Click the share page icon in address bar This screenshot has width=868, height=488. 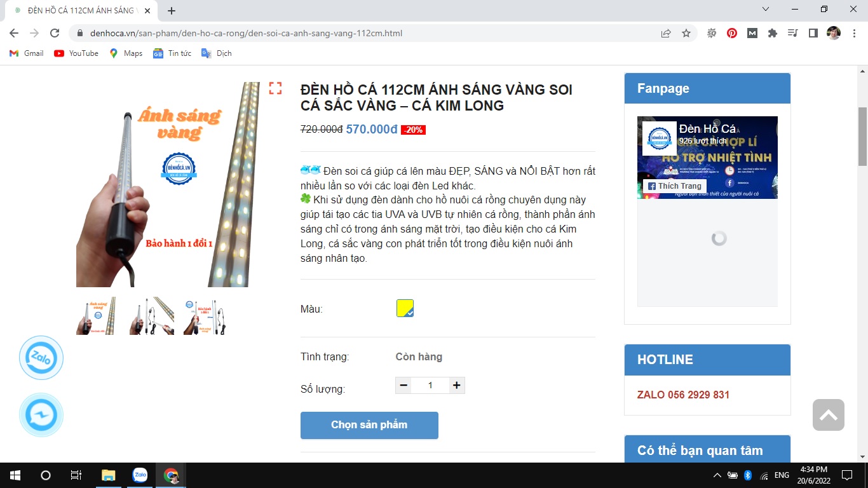point(666,33)
